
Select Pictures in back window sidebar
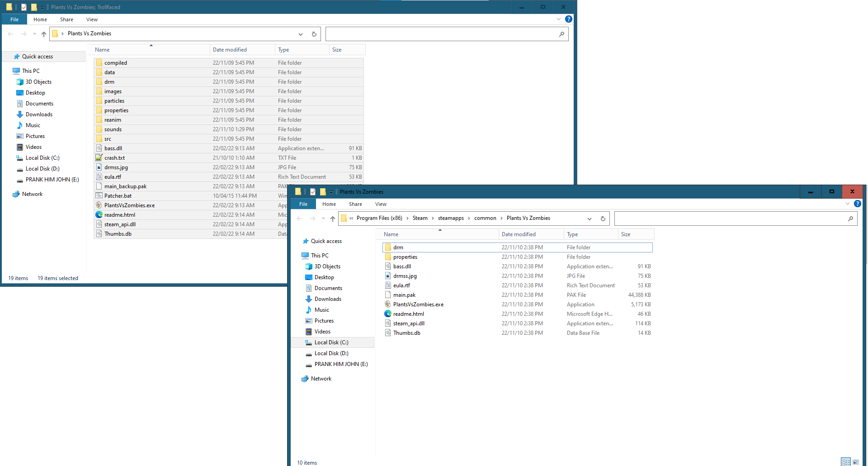(x=35, y=136)
